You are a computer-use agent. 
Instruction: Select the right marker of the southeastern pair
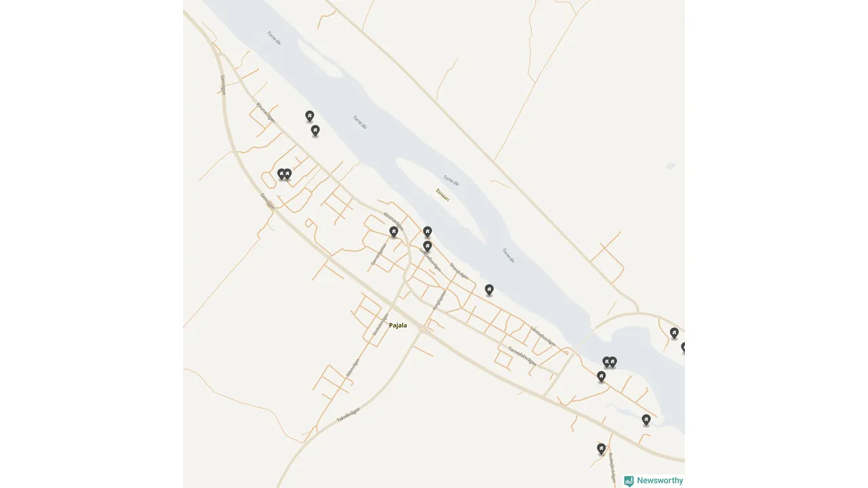pyautogui.click(x=612, y=362)
